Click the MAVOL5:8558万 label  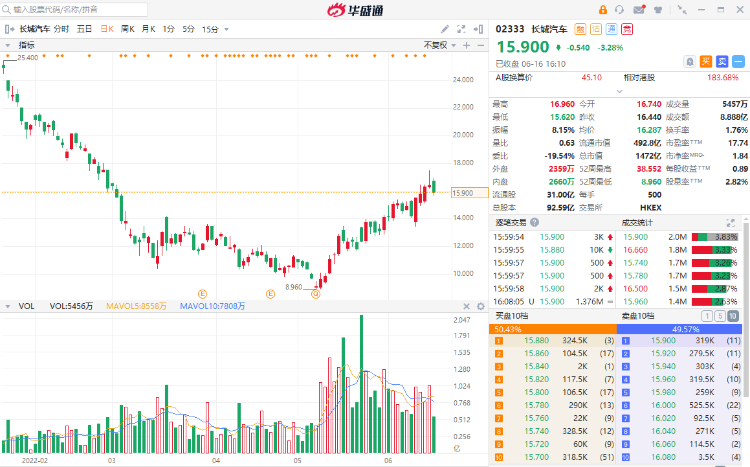coord(136,306)
